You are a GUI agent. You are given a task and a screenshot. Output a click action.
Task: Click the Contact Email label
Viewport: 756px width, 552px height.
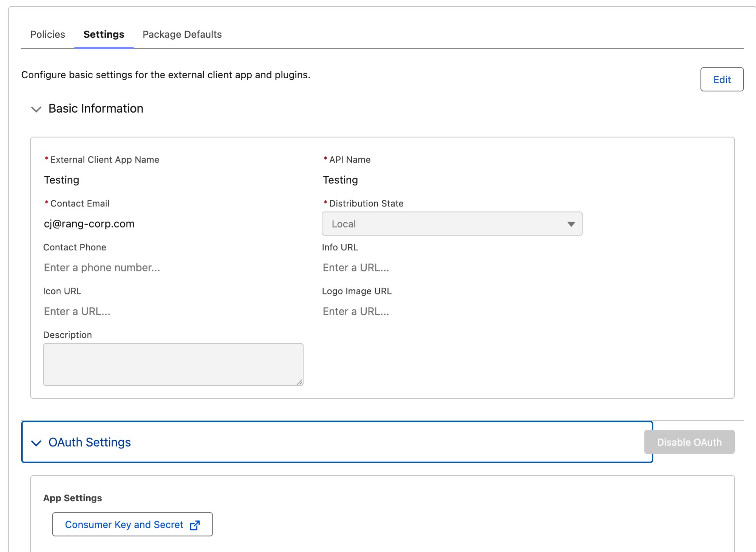click(80, 203)
